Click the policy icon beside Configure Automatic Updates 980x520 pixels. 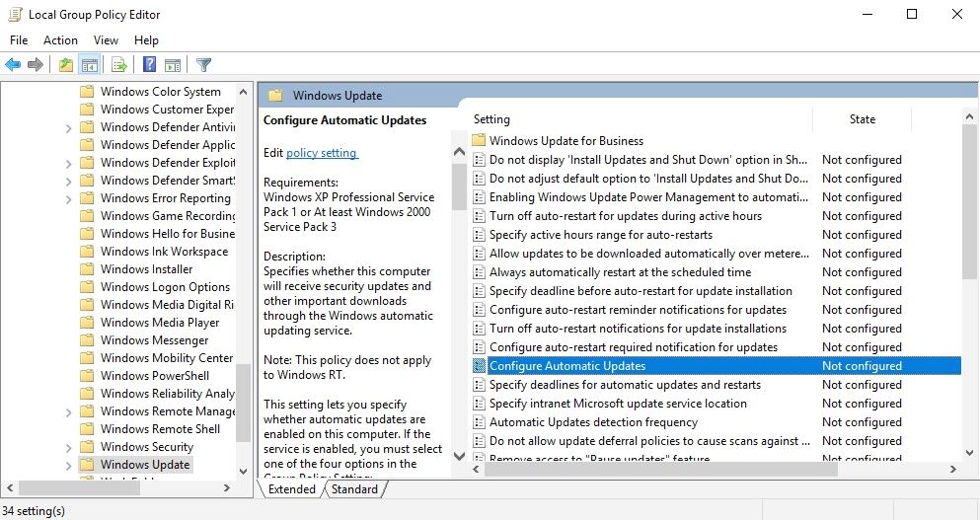coord(479,366)
